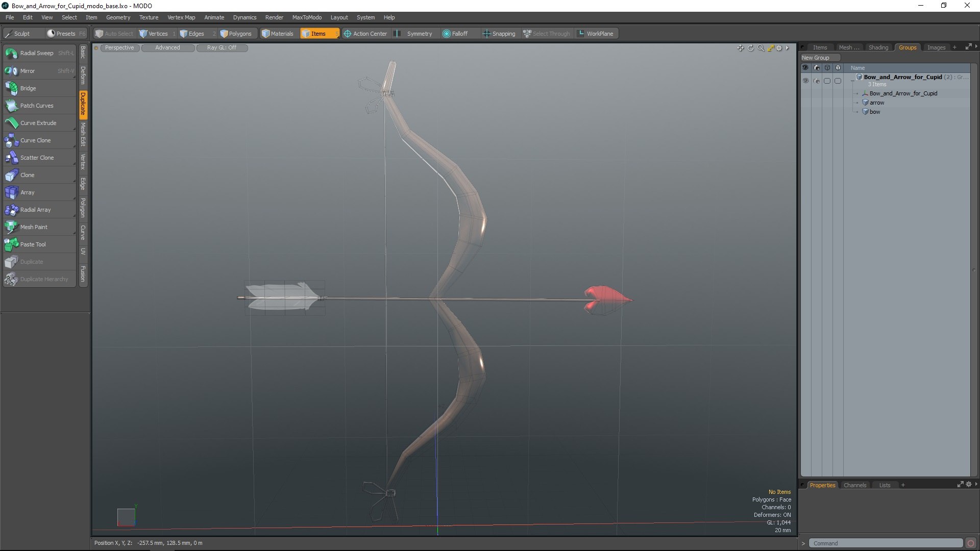Open the Advanced shading dropdown
Screen dimensions: 980x551
pyautogui.click(x=167, y=48)
